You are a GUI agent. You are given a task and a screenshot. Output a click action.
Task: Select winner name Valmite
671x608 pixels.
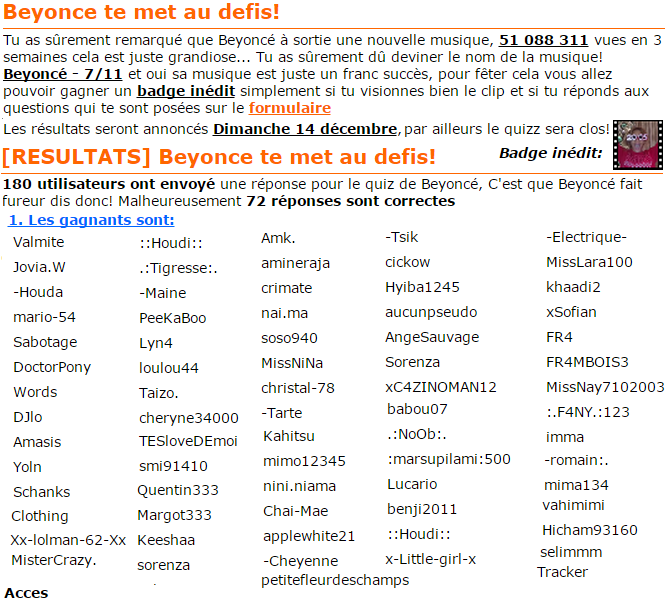pos(39,242)
